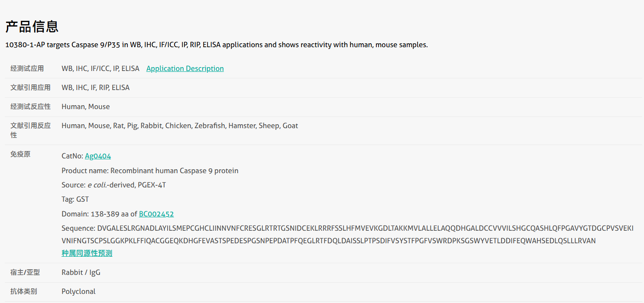Viewport: 644px width, 303px height.
Task: Select the 文献引用反应性 row label
Action: coord(30,130)
